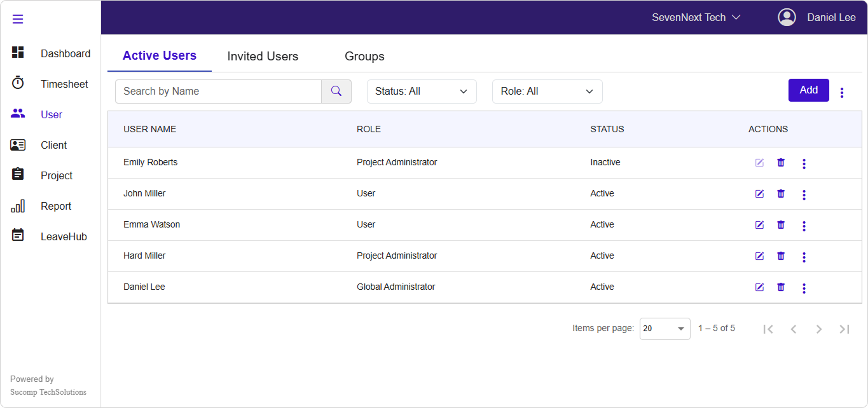This screenshot has width=868, height=408.
Task: Delete Emily Roberts from users
Action: click(x=781, y=163)
